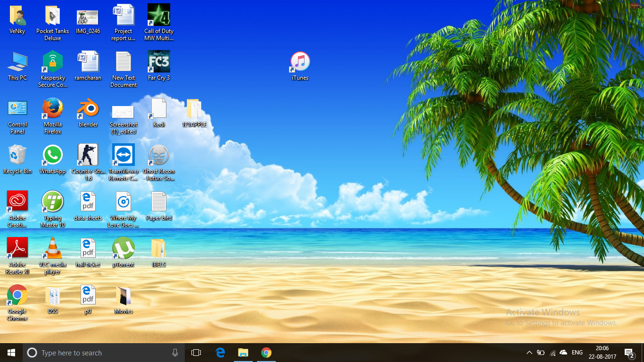Select the p0 PDF file
This screenshot has width=644, height=362.
pos(88,300)
